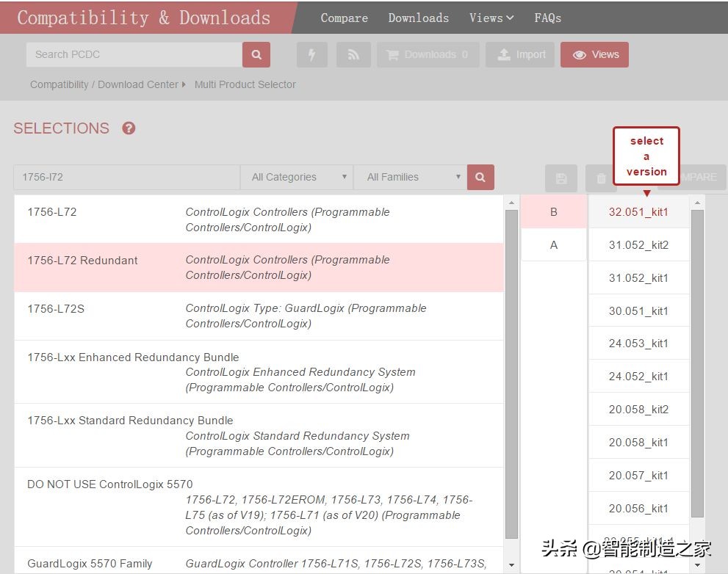Go to FAQs in the top navigation

pyautogui.click(x=547, y=18)
